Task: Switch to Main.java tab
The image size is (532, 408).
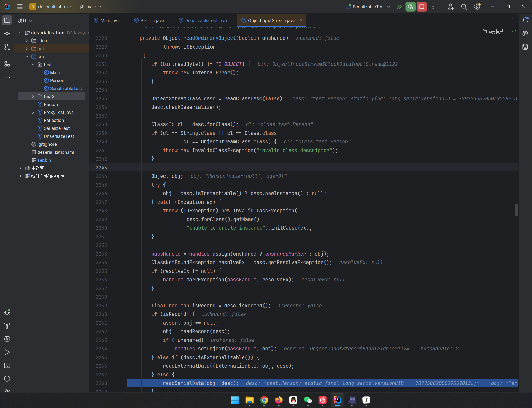Action: point(107,20)
